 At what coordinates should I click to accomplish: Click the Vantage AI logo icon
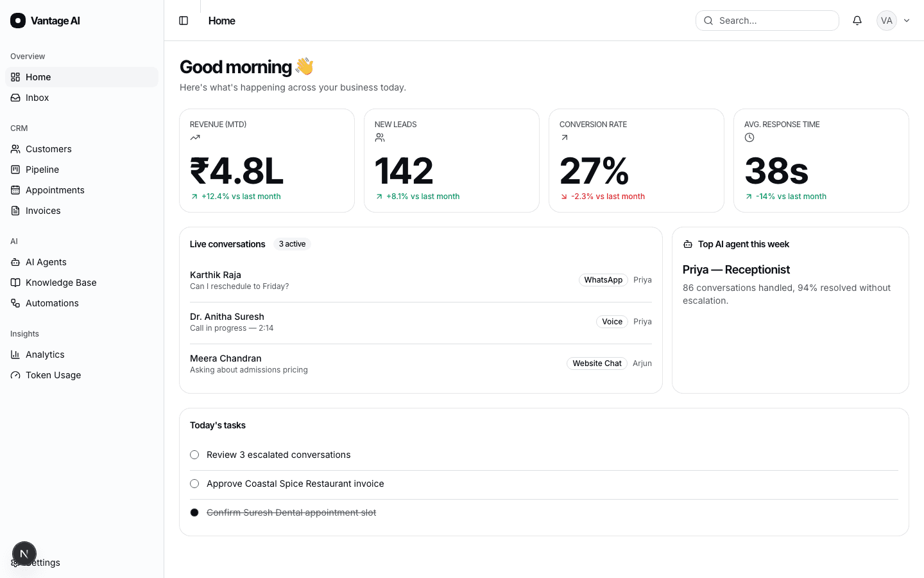18,21
